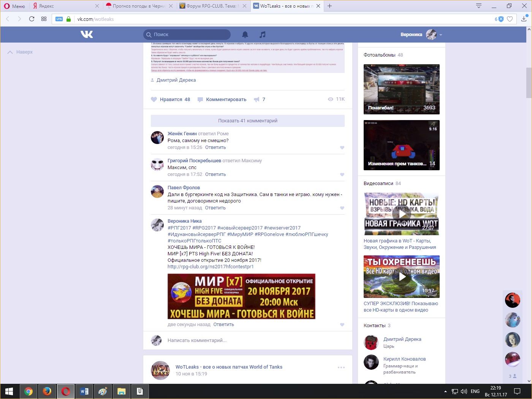
Task: Click Ответить under Женёк Генин's comment
Action: point(215,147)
